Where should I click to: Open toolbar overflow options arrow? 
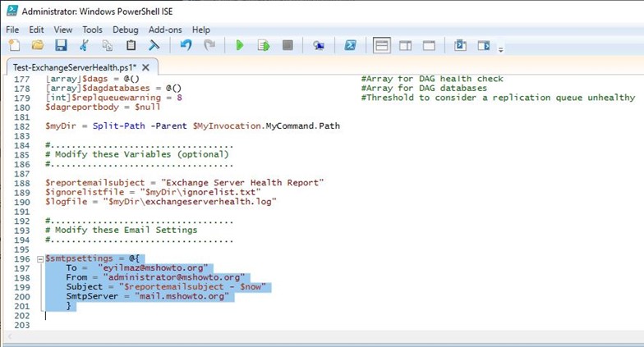(501, 49)
